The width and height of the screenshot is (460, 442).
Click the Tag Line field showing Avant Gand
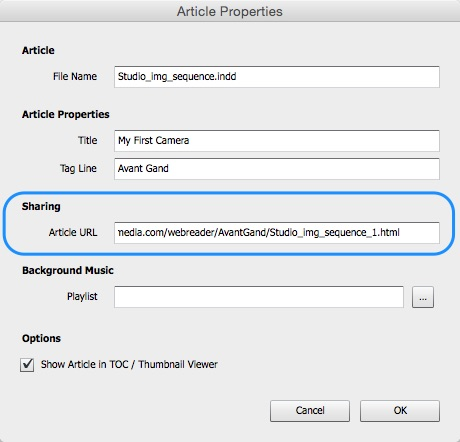coord(277,169)
